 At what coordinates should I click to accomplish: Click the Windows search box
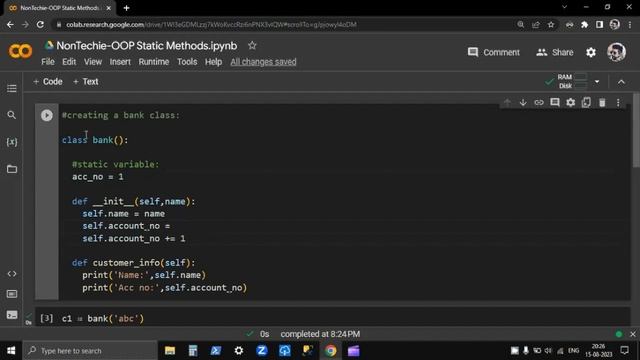(90, 351)
